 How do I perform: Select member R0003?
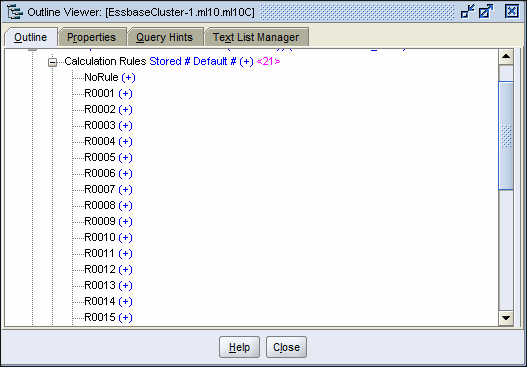(x=108, y=125)
